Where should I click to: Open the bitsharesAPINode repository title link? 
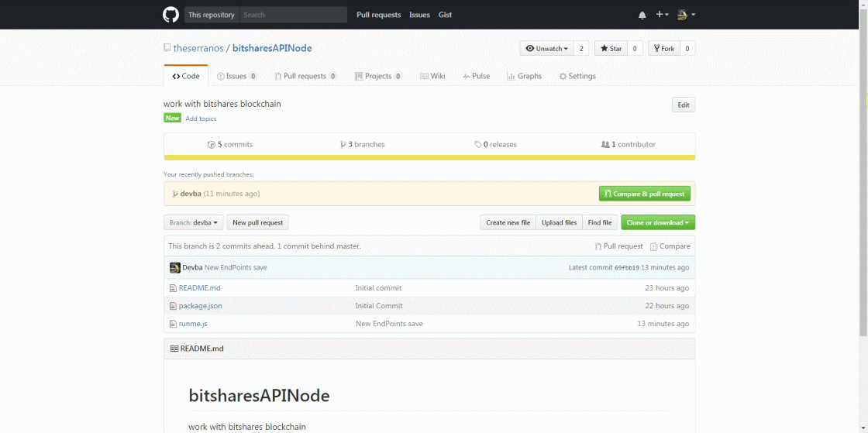tap(272, 48)
